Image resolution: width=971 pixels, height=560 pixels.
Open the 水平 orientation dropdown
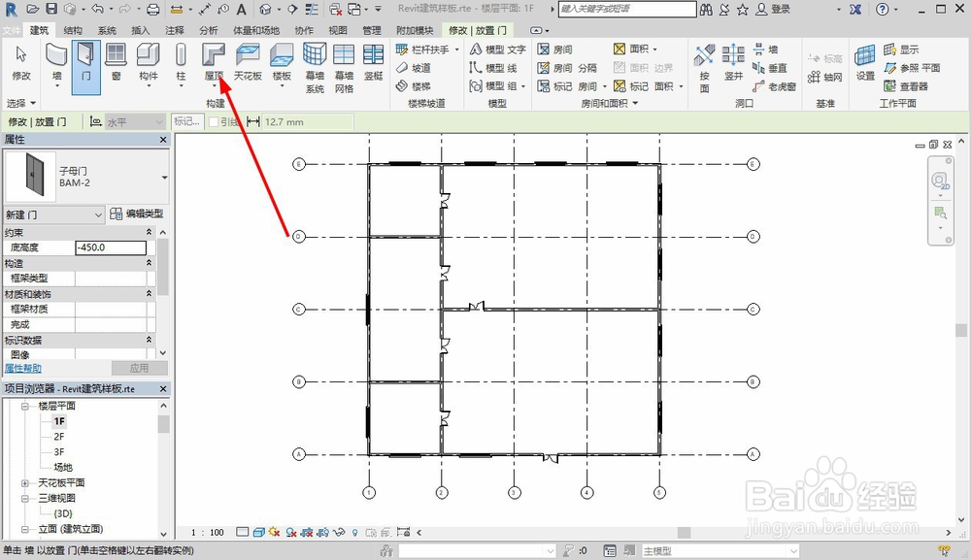point(135,122)
